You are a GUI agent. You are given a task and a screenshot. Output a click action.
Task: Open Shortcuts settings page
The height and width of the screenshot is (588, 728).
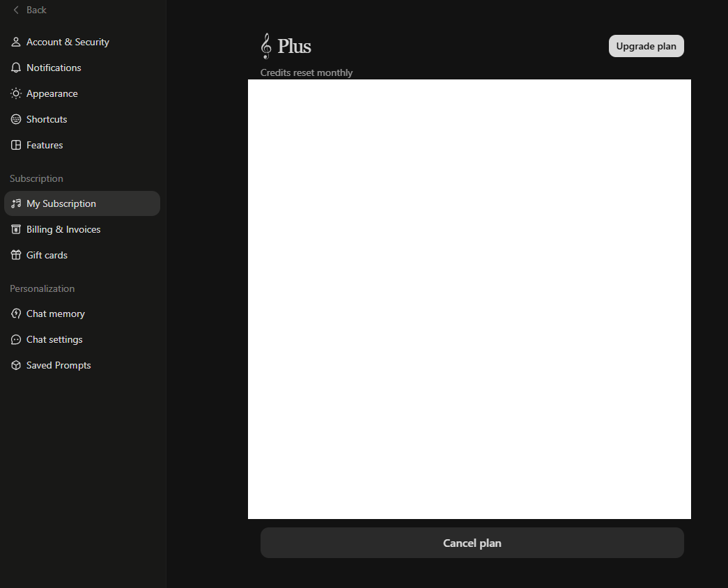click(x=82, y=119)
